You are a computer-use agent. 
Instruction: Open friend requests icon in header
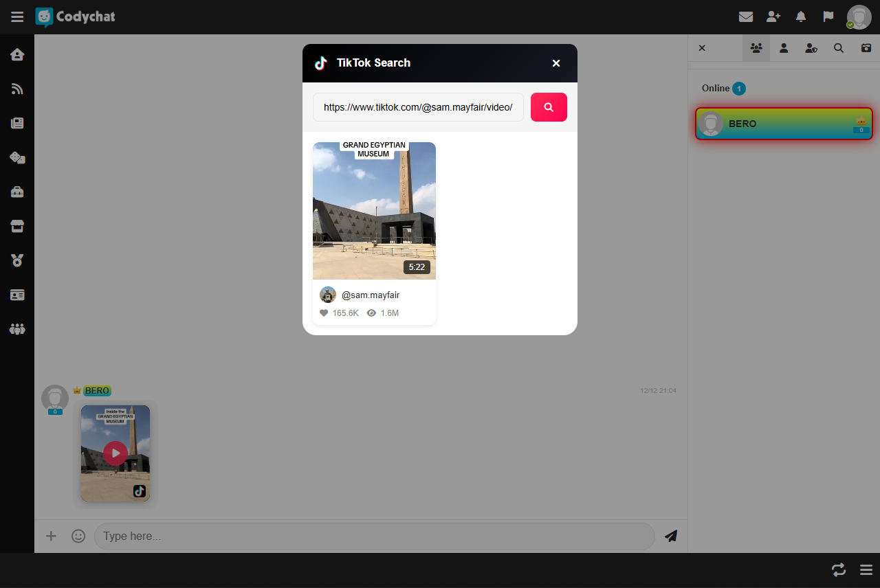point(773,16)
